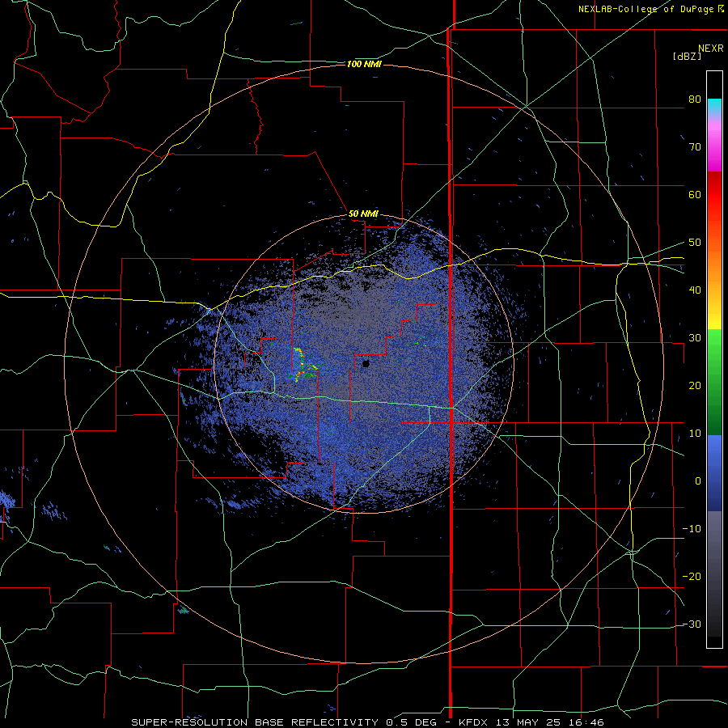This screenshot has height=728, width=728.
Task: Click the 70 dBZ scale label
Action: tap(695, 147)
